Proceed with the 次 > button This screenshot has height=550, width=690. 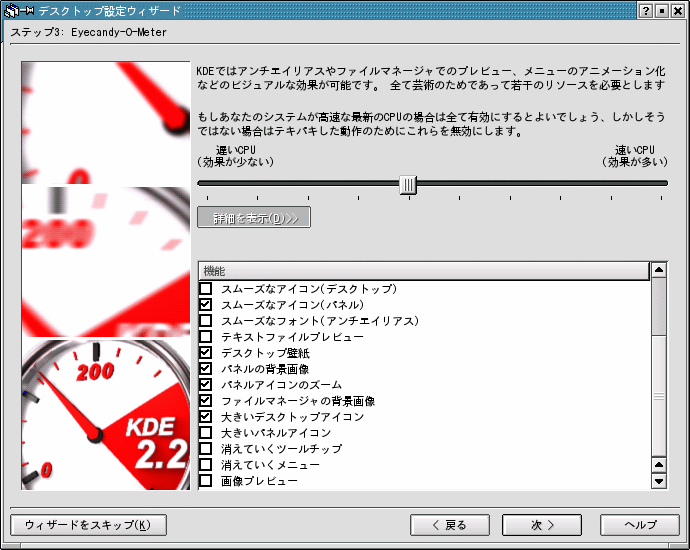(542, 525)
